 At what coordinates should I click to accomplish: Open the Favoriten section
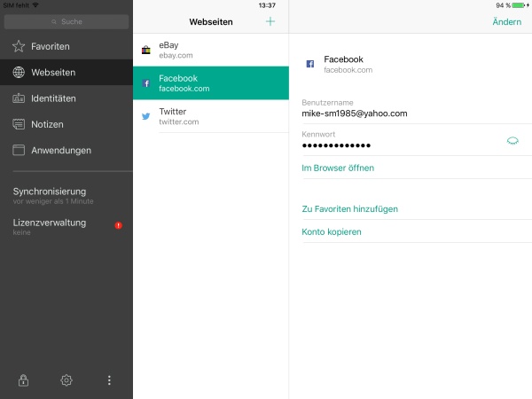66,46
